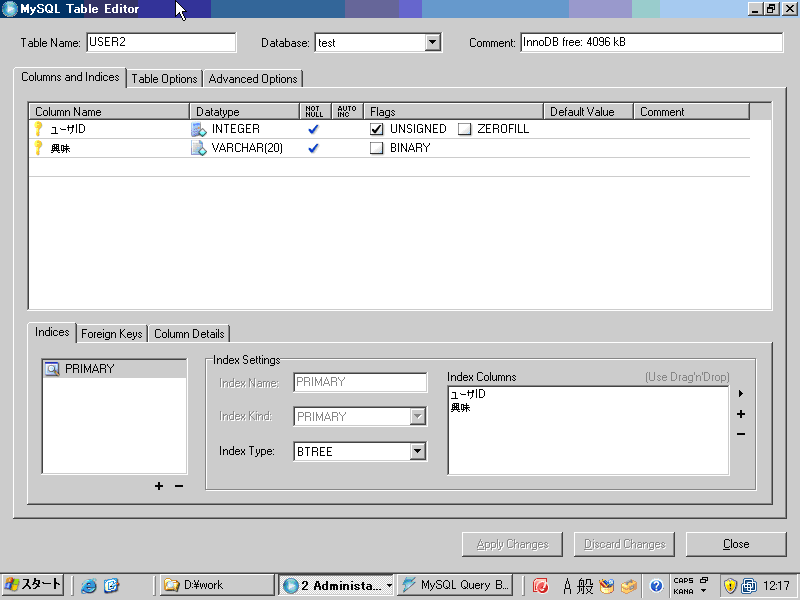Toggle the UNSIGNED flag checkbox
The width and height of the screenshot is (800, 600).
coord(377,129)
